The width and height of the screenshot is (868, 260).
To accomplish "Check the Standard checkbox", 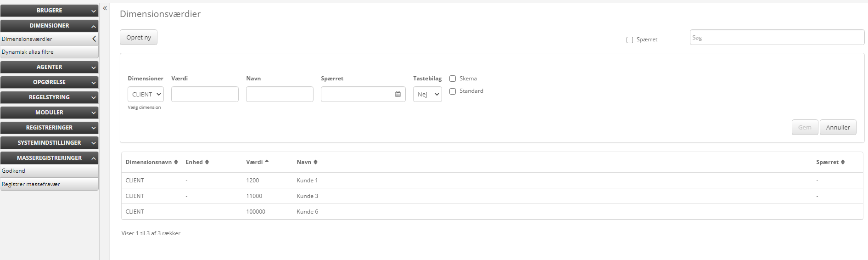I will click(453, 91).
